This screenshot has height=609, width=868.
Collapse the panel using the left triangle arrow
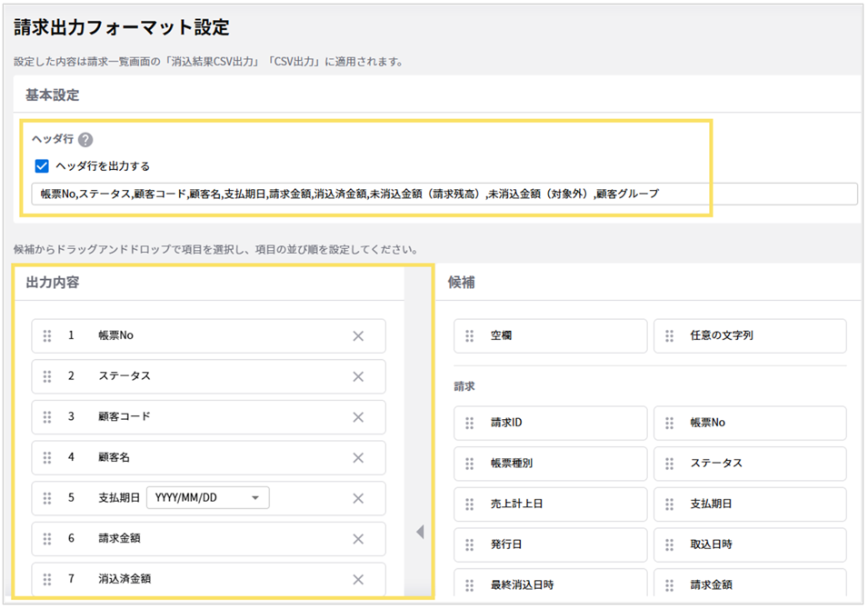pos(420,533)
